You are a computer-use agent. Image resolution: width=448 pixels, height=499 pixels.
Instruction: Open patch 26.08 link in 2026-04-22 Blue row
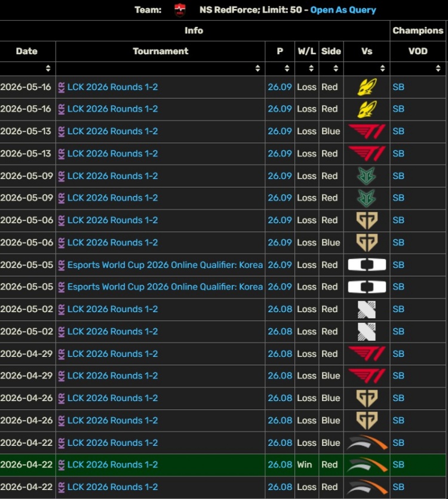point(280,443)
